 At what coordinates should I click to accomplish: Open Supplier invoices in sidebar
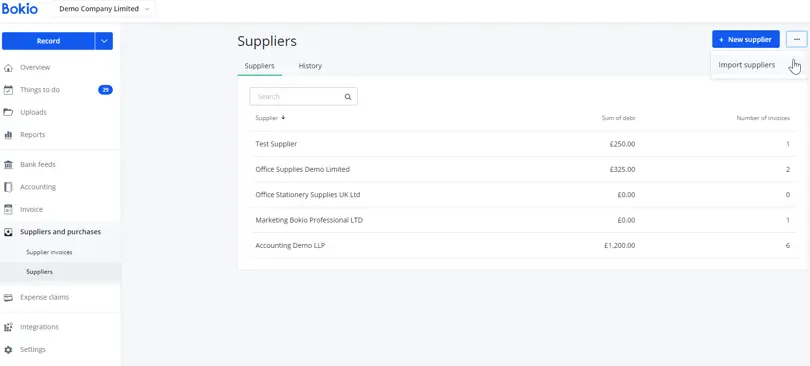point(49,252)
